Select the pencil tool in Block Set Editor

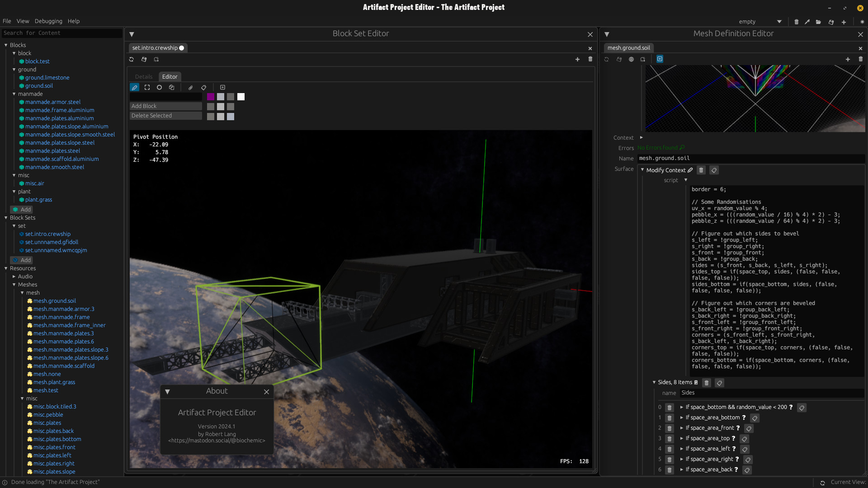[x=134, y=87]
